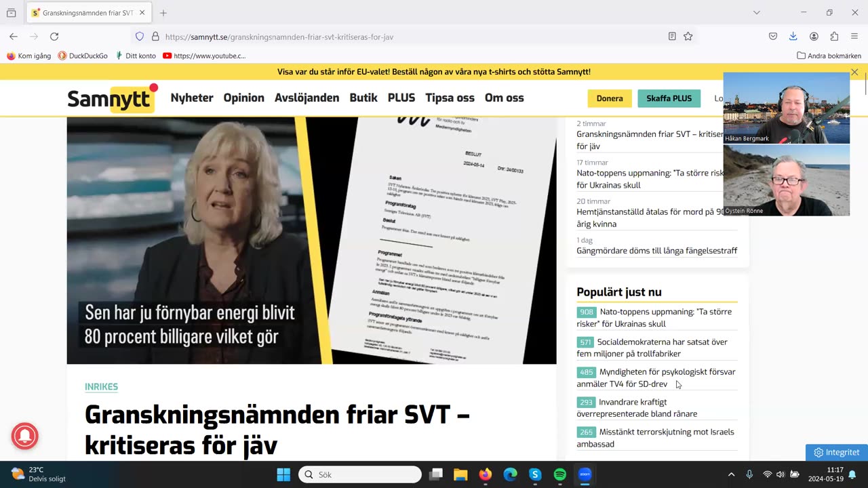
Task: Save page to Pocket
Action: click(773, 37)
